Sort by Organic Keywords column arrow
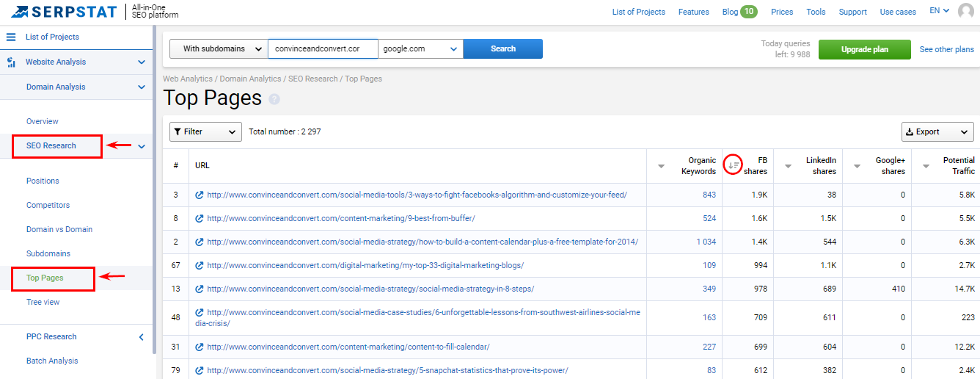 tap(662, 166)
